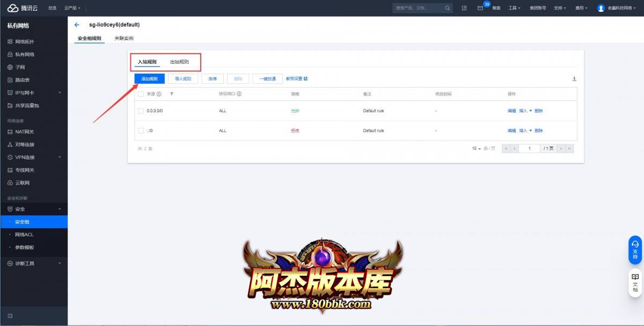The image size is (644, 326).
Task: Check the box for rule ::/0
Action: click(x=141, y=131)
